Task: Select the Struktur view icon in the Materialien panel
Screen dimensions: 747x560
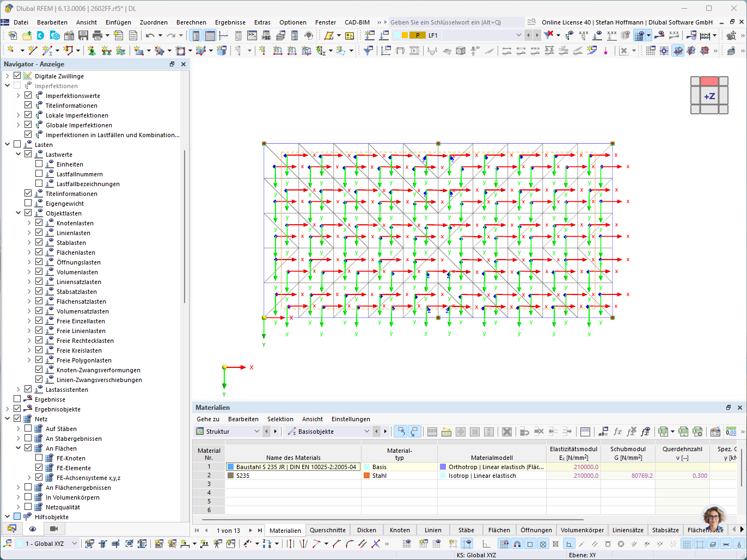Action: [x=200, y=432]
